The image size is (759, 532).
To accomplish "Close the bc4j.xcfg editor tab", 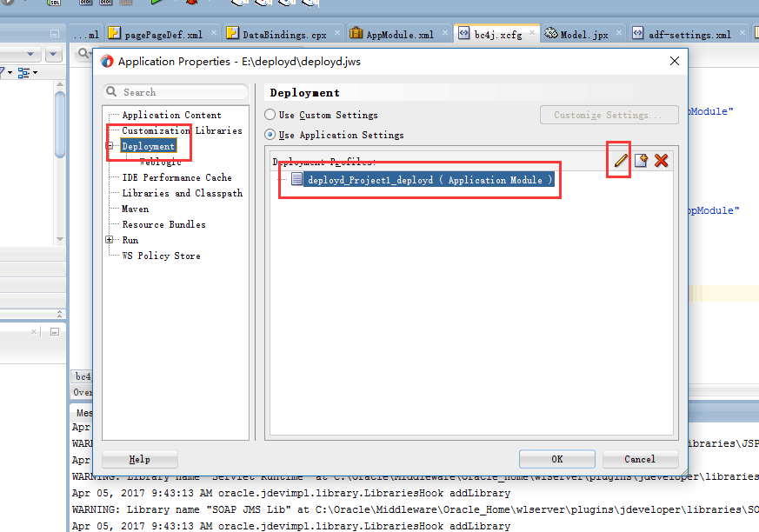I will [x=532, y=35].
